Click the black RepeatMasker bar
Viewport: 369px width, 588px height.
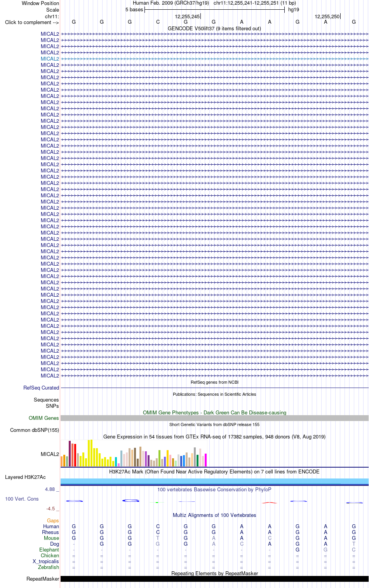214,579
